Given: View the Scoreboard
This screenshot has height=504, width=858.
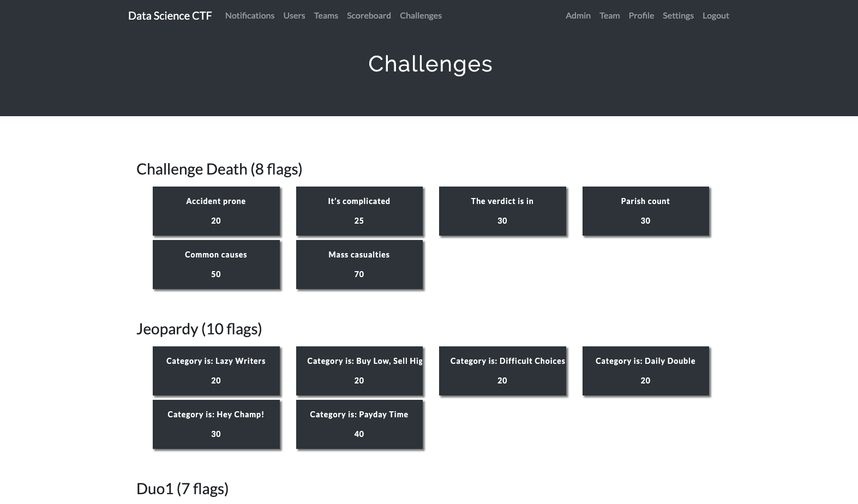Looking at the screenshot, I should point(369,16).
